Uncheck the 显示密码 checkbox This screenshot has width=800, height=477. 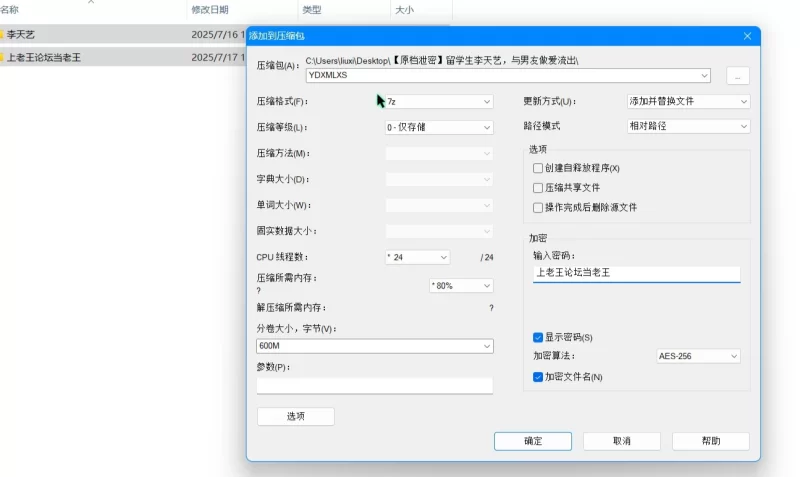click(x=538, y=337)
